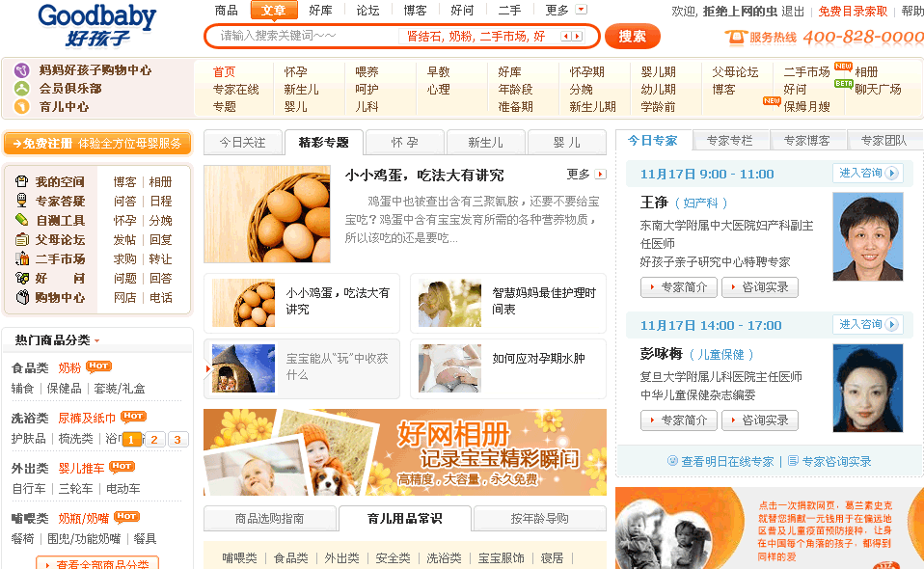Select the 专家博客 tab
This screenshot has width=924, height=569.
pyautogui.click(x=806, y=140)
